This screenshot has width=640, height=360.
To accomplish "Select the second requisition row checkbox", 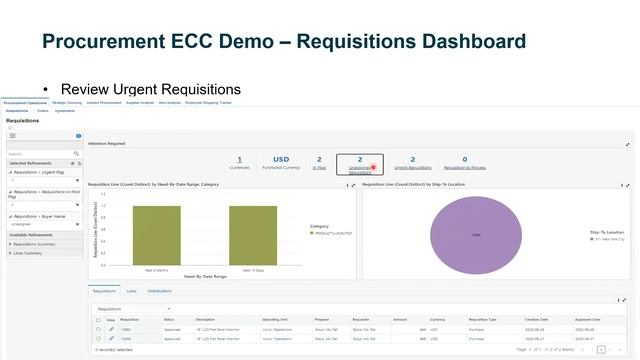I will (98, 338).
